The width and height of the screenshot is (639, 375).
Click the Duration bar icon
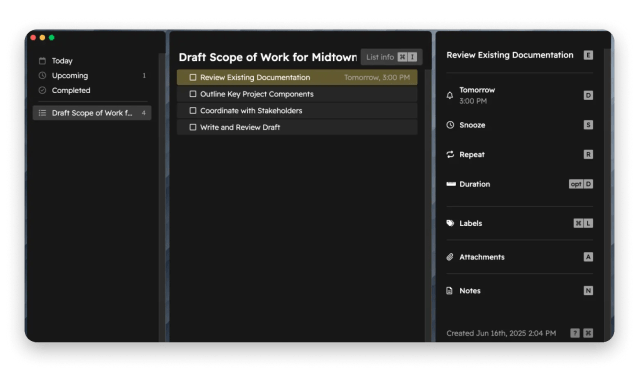[451, 184]
